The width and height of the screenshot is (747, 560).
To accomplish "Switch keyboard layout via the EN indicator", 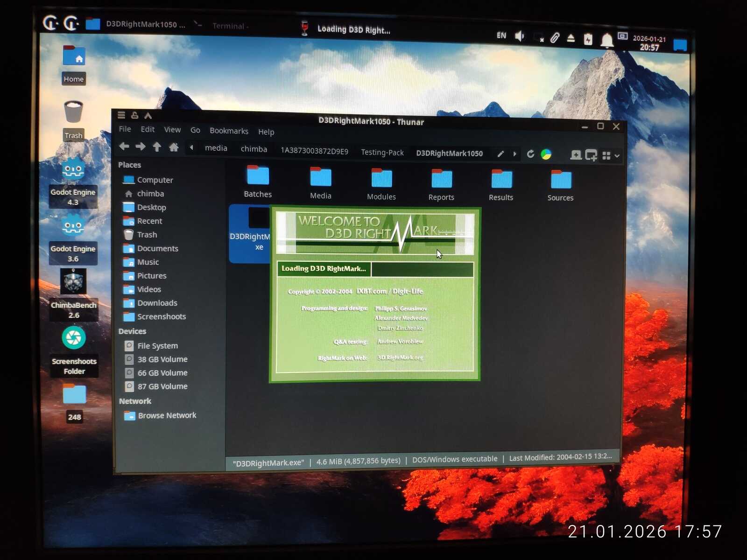I will [x=501, y=35].
